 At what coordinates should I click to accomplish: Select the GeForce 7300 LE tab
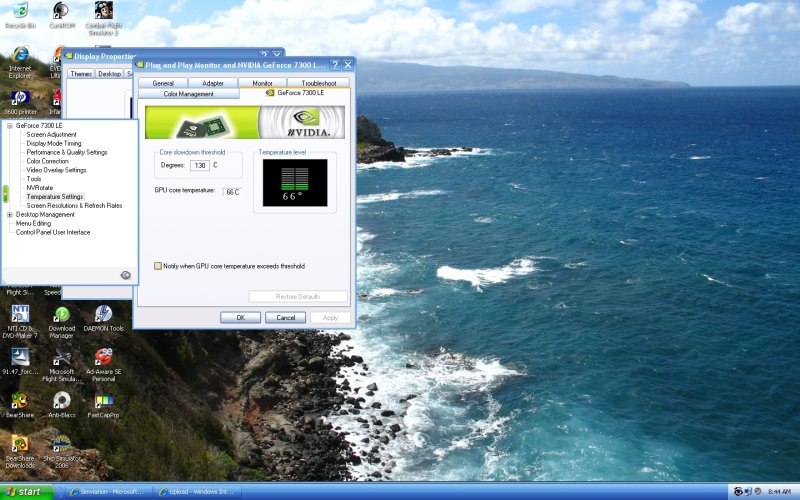click(295, 93)
